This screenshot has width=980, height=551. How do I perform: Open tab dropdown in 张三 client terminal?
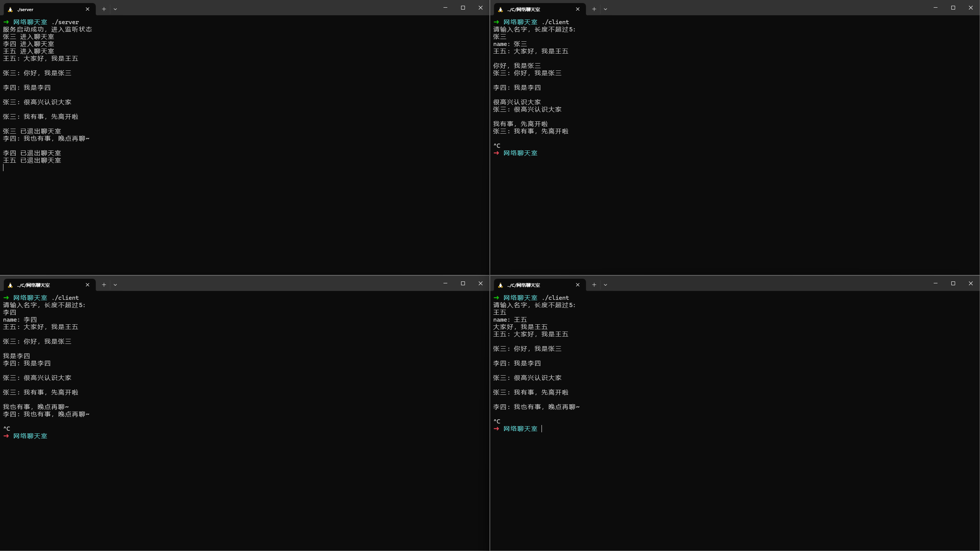(x=605, y=9)
